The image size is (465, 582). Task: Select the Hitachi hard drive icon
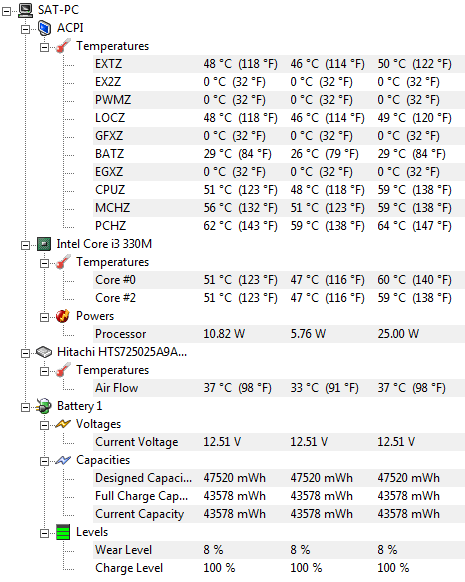pos(44,352)
